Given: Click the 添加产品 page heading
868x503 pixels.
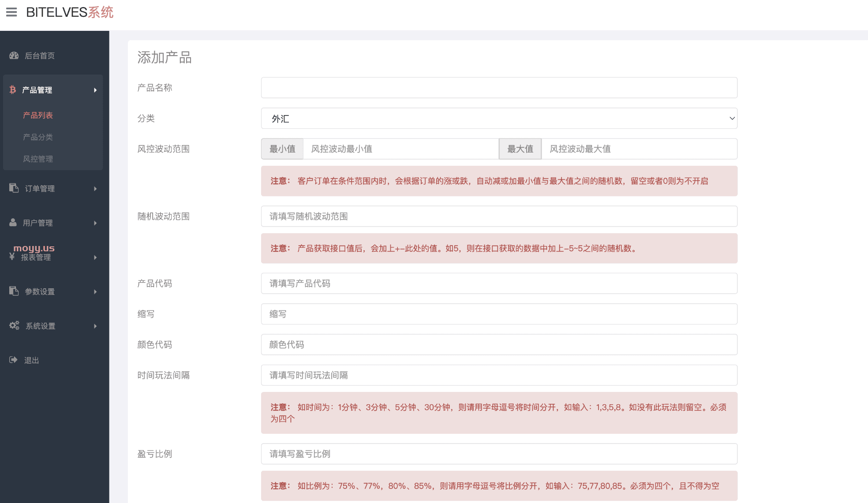Looking at the screenshot, I should (165, 58).
